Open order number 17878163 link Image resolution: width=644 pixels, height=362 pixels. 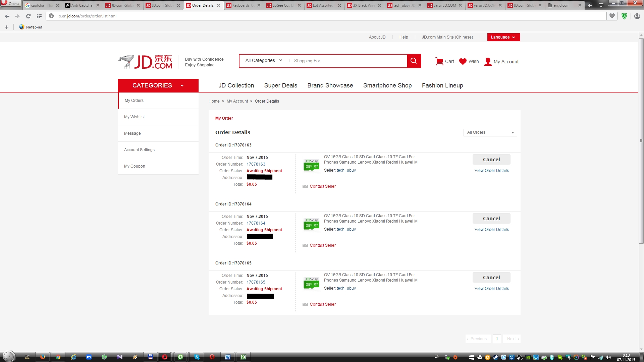tap(256, 164)
